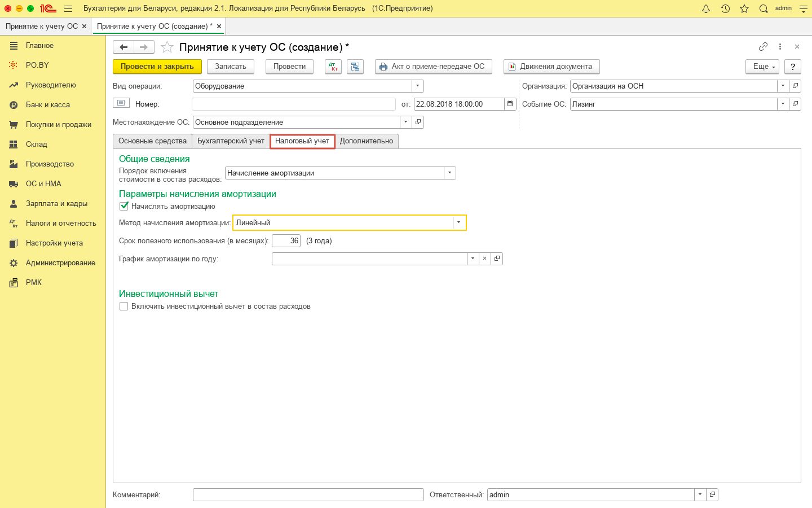812x508 pixels.
Task: Click Провести button
Action: [x=289, y=67]
